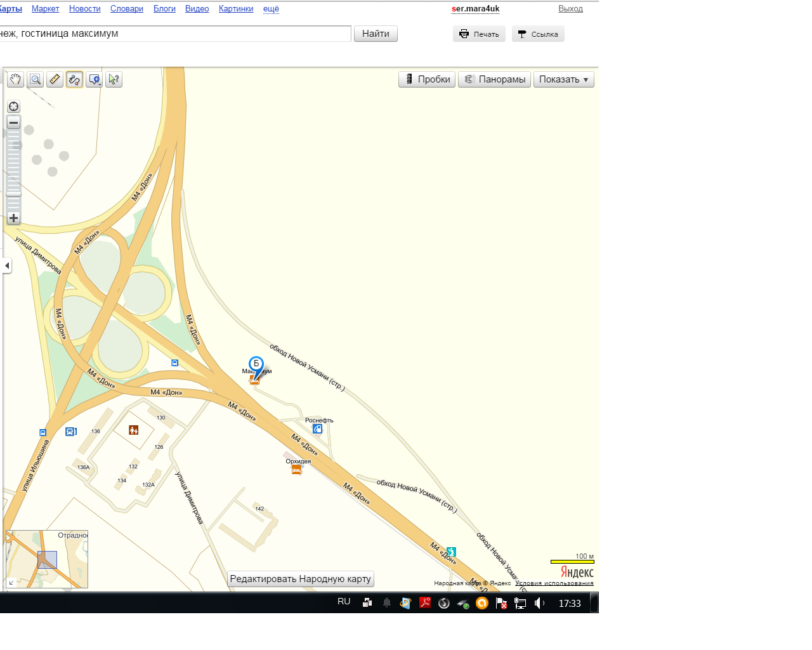Click the Adobe Acrobat tray icon
Image resolution: width=812 pixels, height=650 pixels.
click(425, 603)
